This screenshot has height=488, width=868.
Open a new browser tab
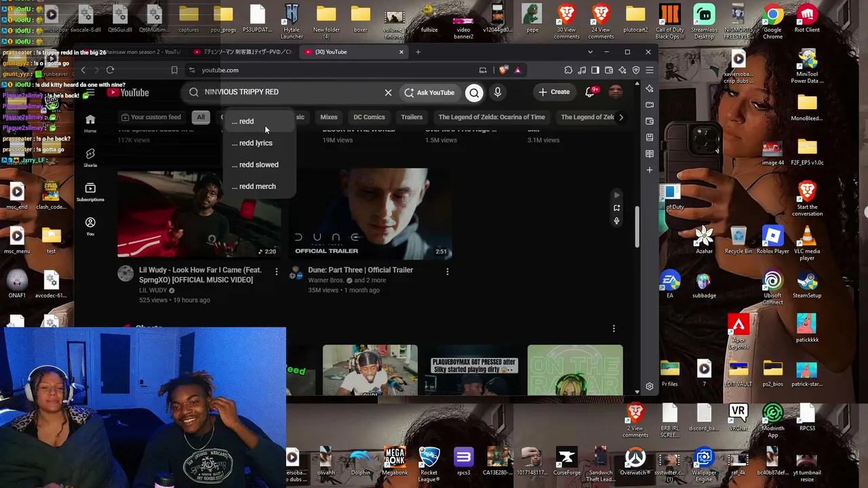(x=418, y=52)
